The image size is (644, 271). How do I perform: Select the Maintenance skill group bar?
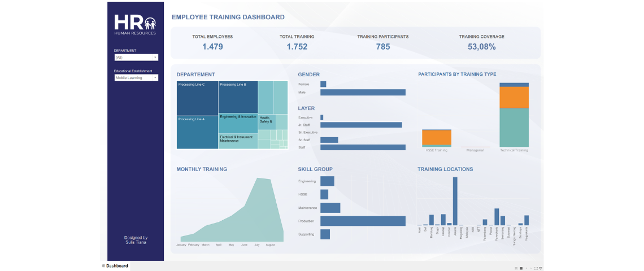click(x=330, y=208)
